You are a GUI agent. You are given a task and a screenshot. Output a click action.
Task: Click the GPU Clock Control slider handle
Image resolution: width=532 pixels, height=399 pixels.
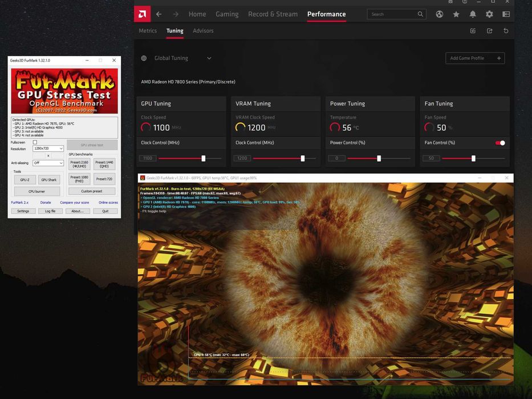204,158
